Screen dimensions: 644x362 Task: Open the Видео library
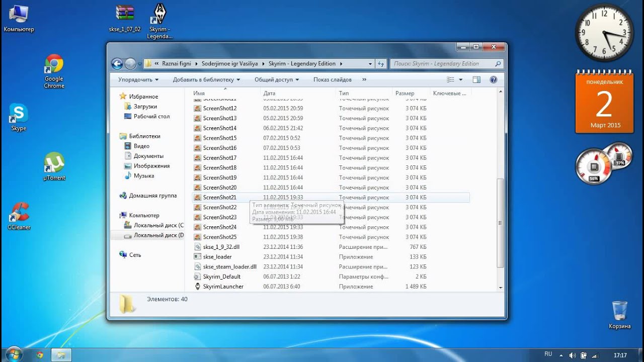pyautogui.click(x=141, y=146)
